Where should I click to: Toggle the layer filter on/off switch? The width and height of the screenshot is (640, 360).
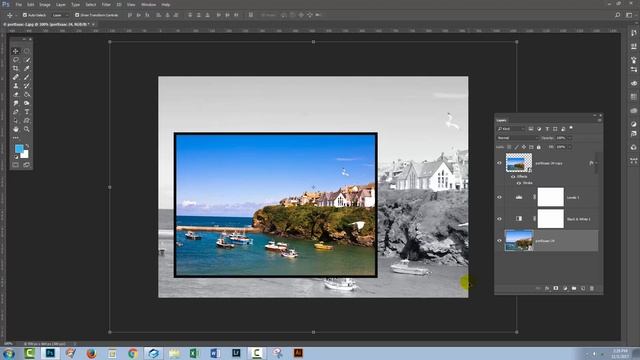tap(571, 128)
